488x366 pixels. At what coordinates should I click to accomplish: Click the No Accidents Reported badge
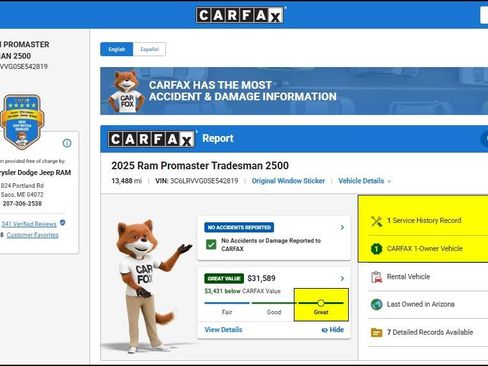[239, 227]
